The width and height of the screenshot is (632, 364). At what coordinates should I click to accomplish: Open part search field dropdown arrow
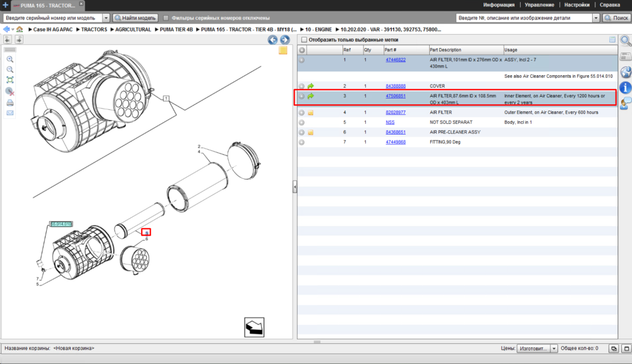pyautogui.click(x=596, y=18)
